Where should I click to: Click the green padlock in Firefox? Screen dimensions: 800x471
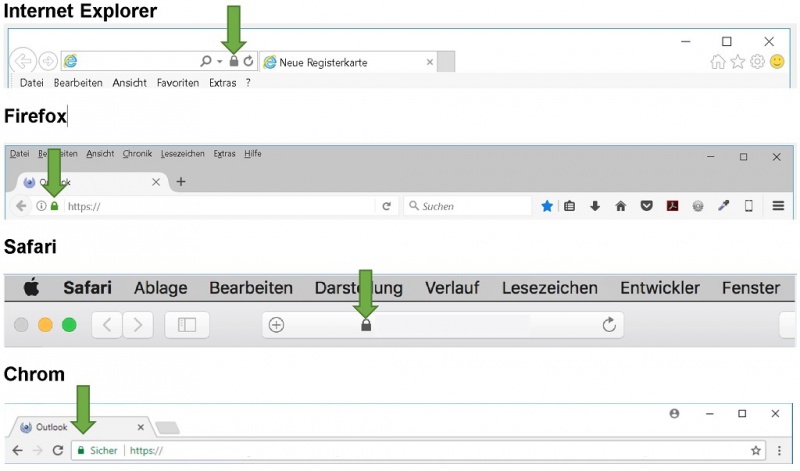55,206
